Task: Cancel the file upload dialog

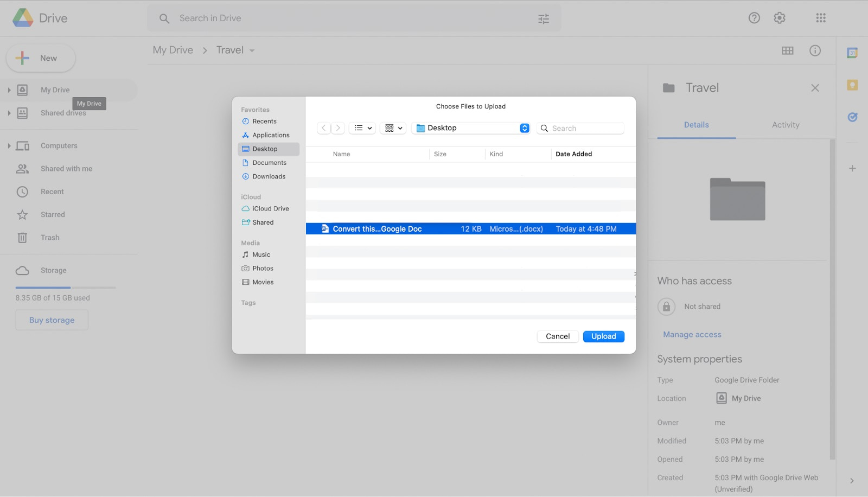Action: [558, 336]
